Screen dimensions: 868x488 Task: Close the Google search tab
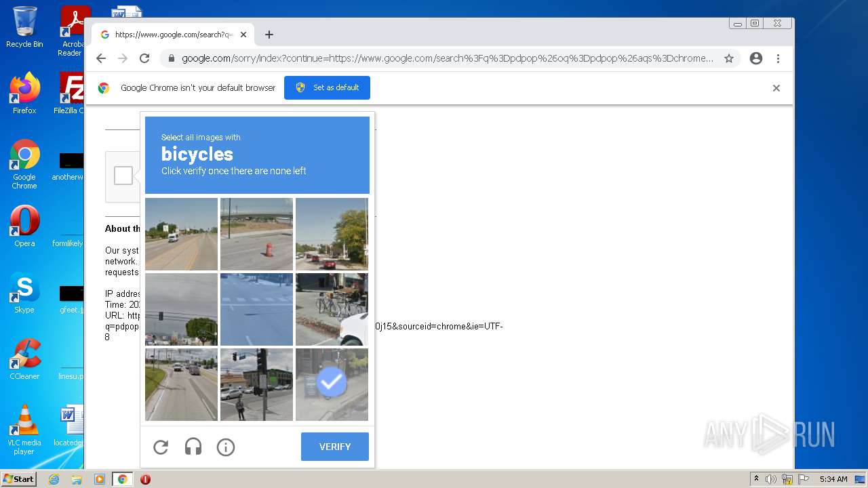pyautogui.click(x=243, y=35)
